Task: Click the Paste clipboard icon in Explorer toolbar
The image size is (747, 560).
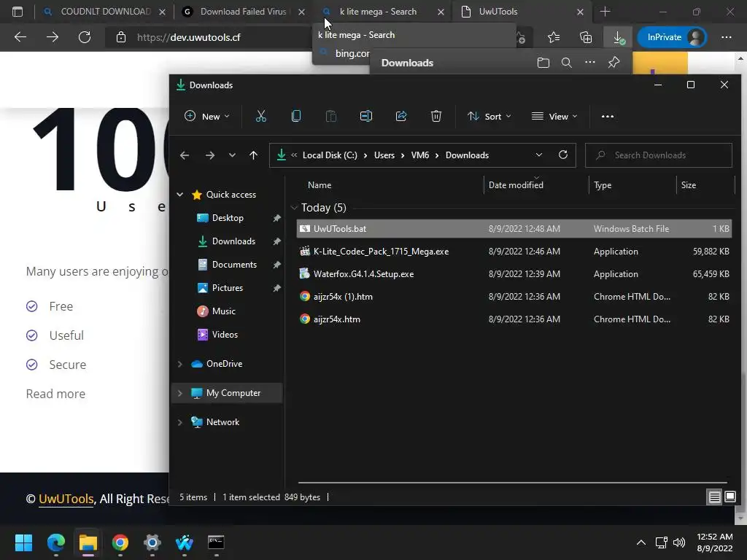Action: 330,116
